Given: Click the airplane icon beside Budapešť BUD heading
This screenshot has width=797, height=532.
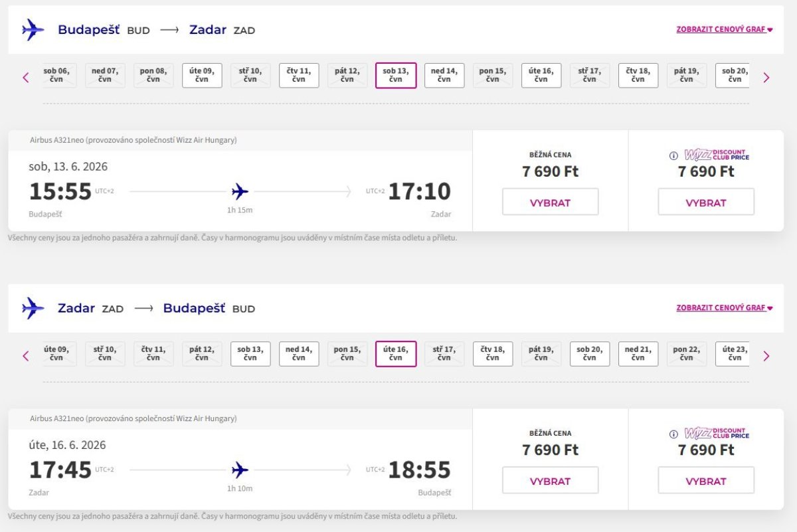Looking at the screenshot, I should point(33,30).
